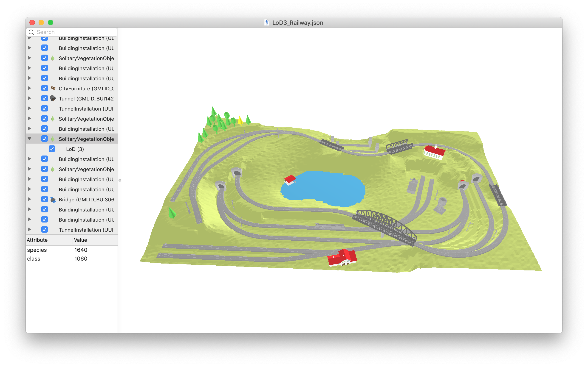
Task: Select the TunnelInstallation item below Tunnel
Action: click(87, 109)
